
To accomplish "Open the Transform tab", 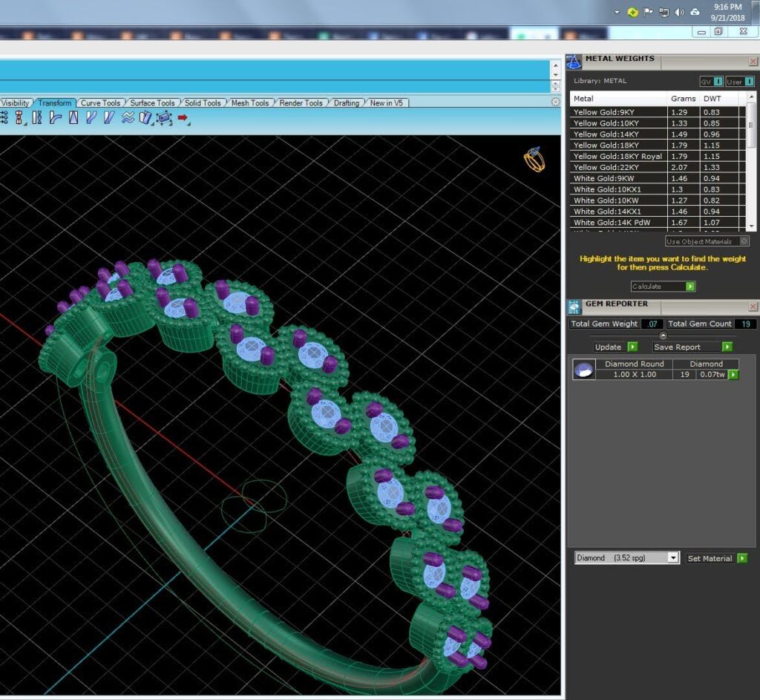I will click(x=55, y=102).
